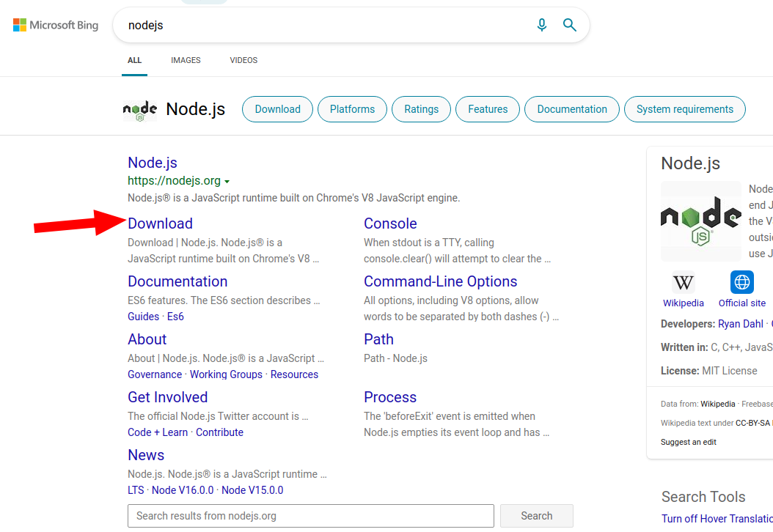Switch to the VIDEOS tab
The width and height of the screenshot is (773, 532).
point(243,60)
